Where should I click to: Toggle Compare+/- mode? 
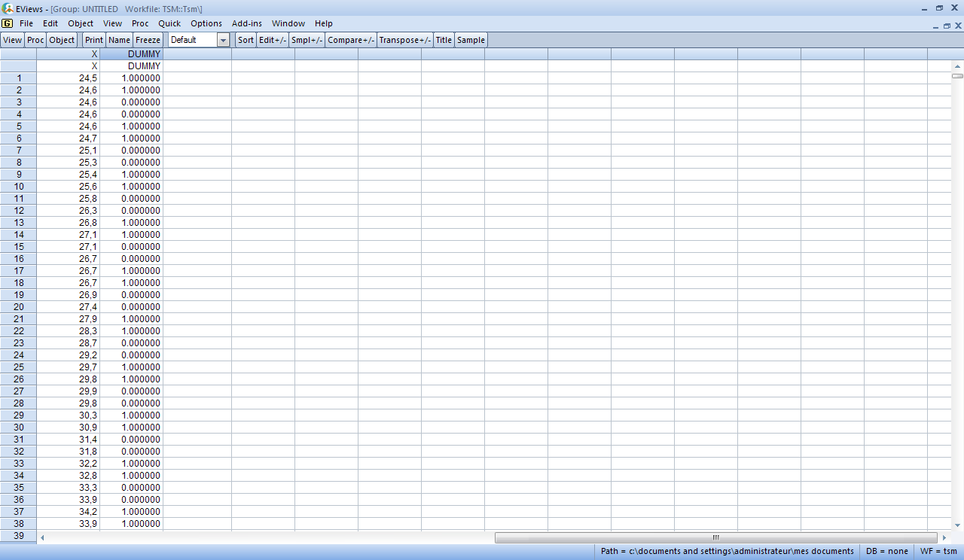tap(351, 40)
